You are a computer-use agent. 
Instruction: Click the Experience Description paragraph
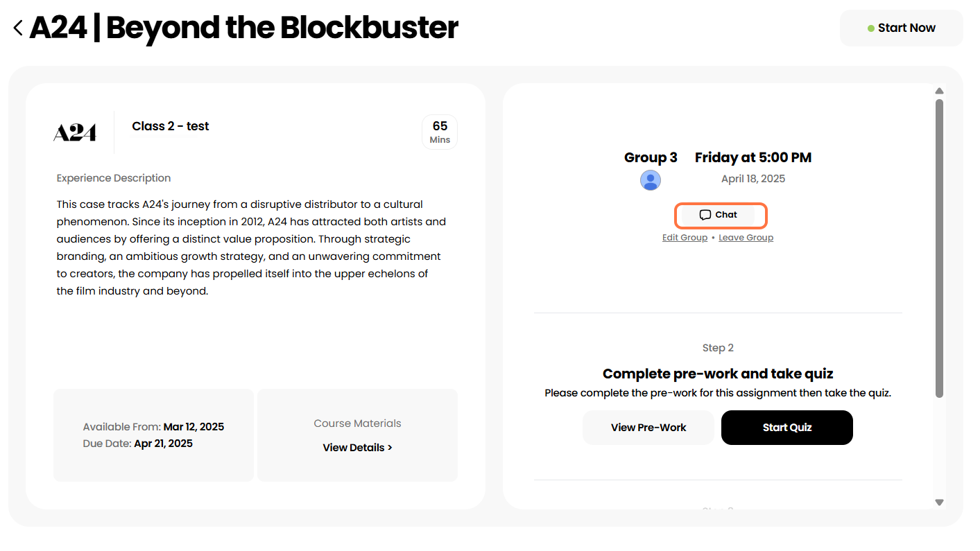point(250,247)
